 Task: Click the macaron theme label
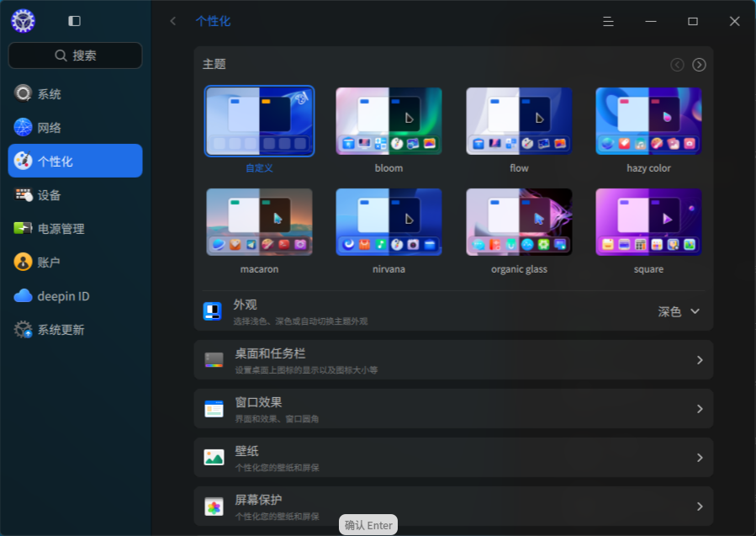[259, 268]
